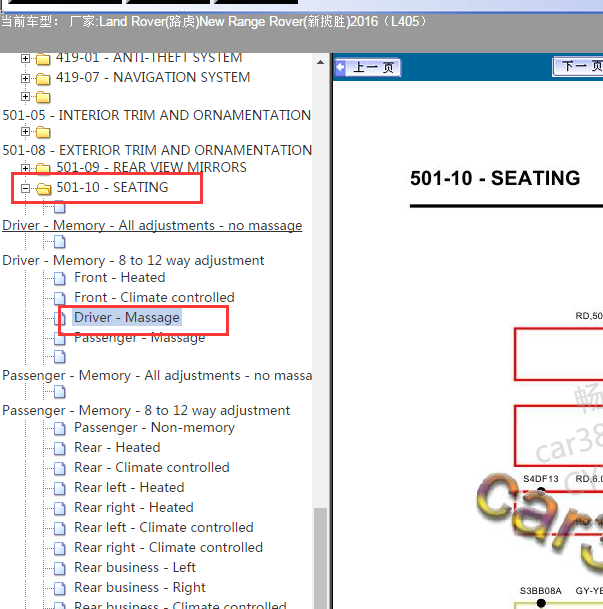Screen dimensions: 603x609
Task: Select 501-10 - SEATING tree item
Action: tap(112, 187)
